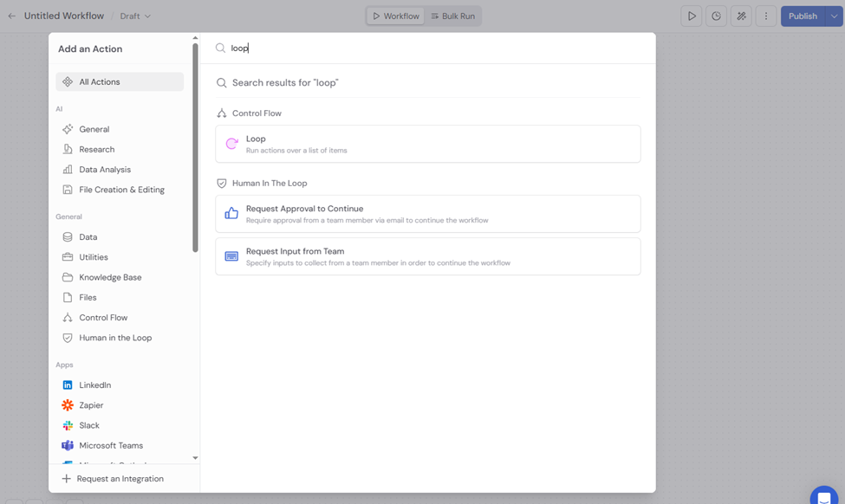
Task: Click the sidebar scrollbar thumb
Action: coord(195,147)
